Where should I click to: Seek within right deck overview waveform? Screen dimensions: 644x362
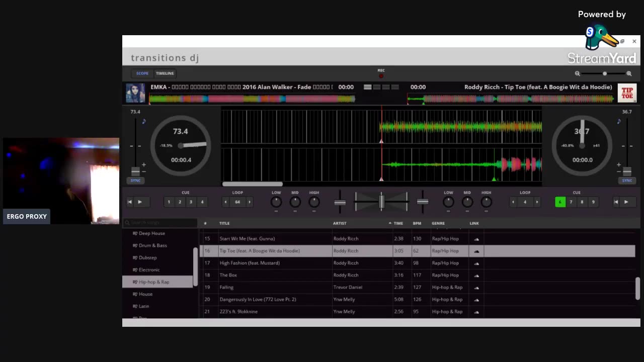[x=511, y=99]
